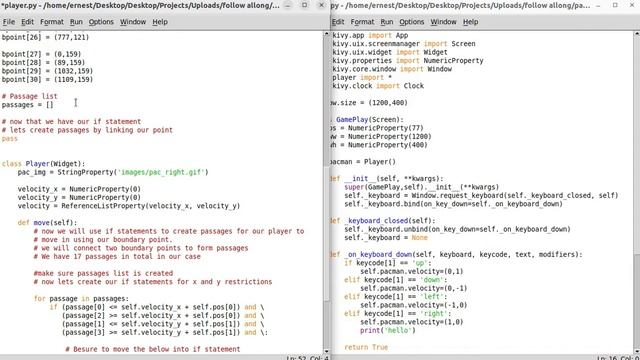Click the '# Passage list' comment

click(29, 96)
